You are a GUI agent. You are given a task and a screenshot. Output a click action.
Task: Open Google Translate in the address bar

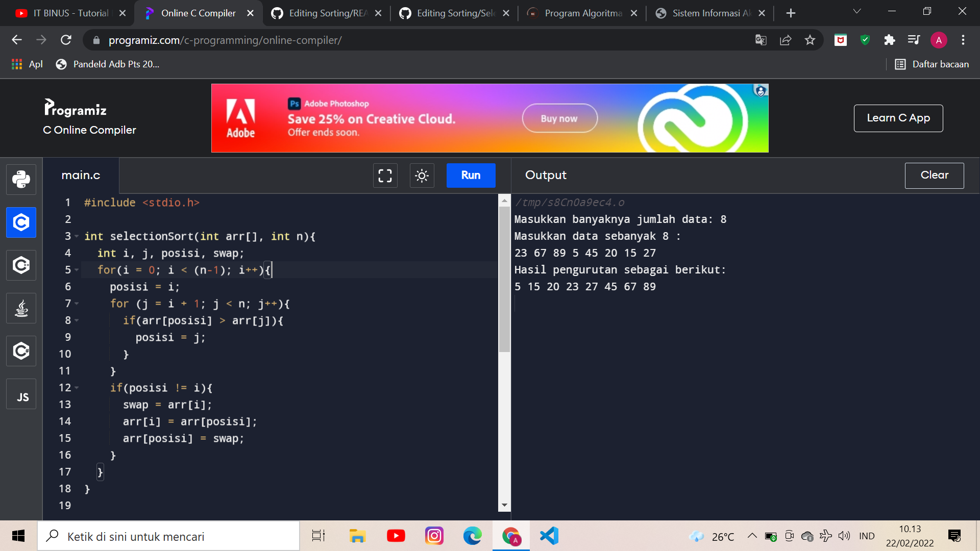point(761,40)
